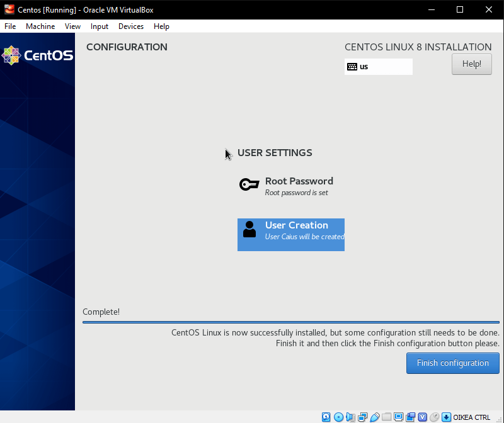Open the Input menu
The height and width of the screenshot is (423, 504).
point(100,26)
